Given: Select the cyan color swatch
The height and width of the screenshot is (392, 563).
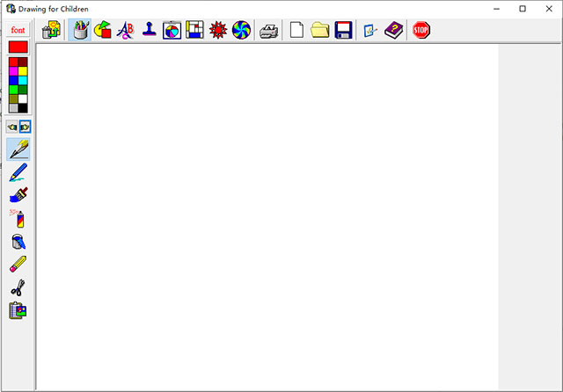Looking at the screenshot, I should pos(23,80).
